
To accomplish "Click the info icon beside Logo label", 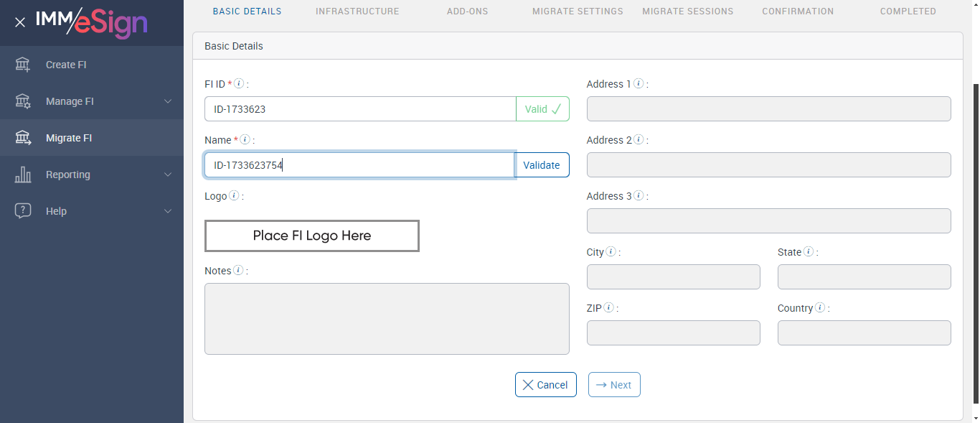I will point(234,196).
